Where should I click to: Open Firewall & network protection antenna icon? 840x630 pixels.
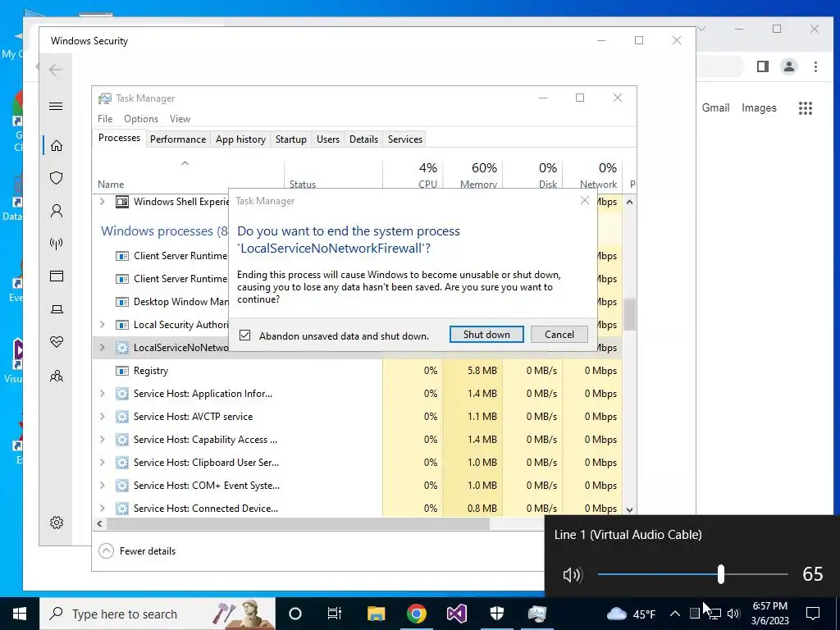(x=57, y=244)
